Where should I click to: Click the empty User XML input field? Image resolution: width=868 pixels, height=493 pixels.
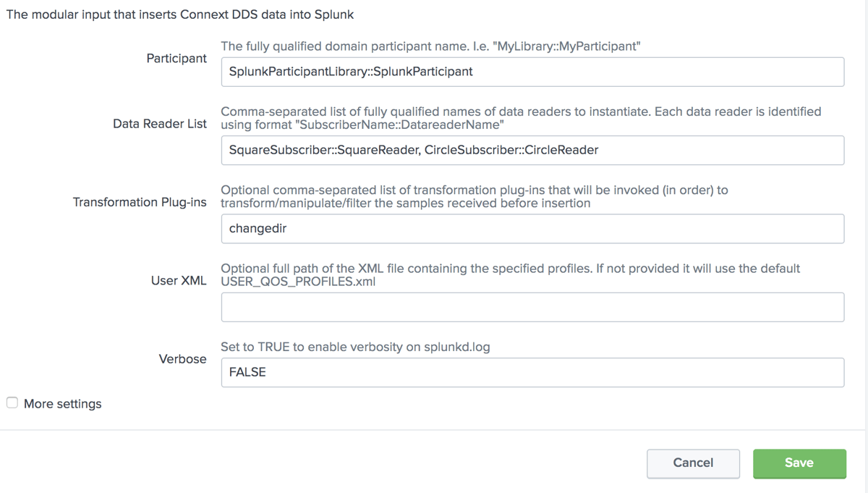pyautogui.click(x=532, y=307)
